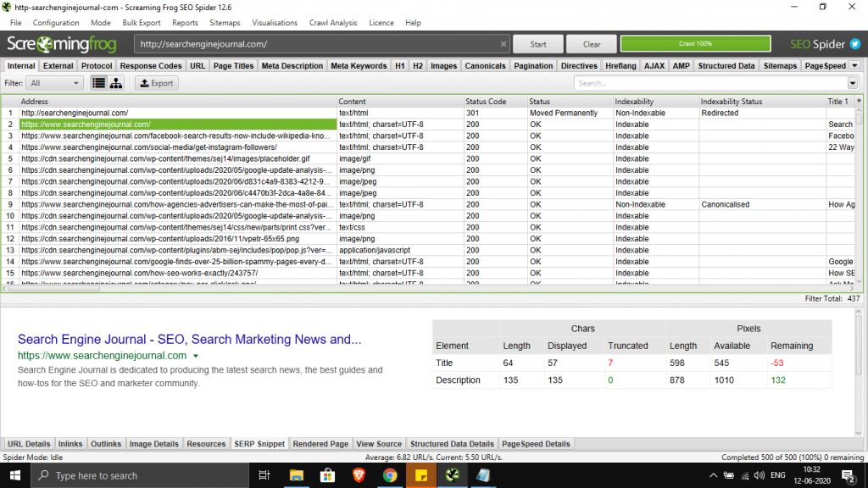The height and width of the screenshot is (488, 868).
Task: Open the Configuration menu
Action: point(56,23)
